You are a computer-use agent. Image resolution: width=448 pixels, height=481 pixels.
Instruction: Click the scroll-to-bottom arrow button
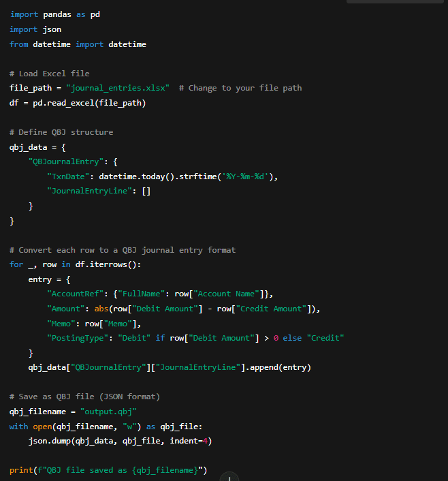(x=229, y=477)
